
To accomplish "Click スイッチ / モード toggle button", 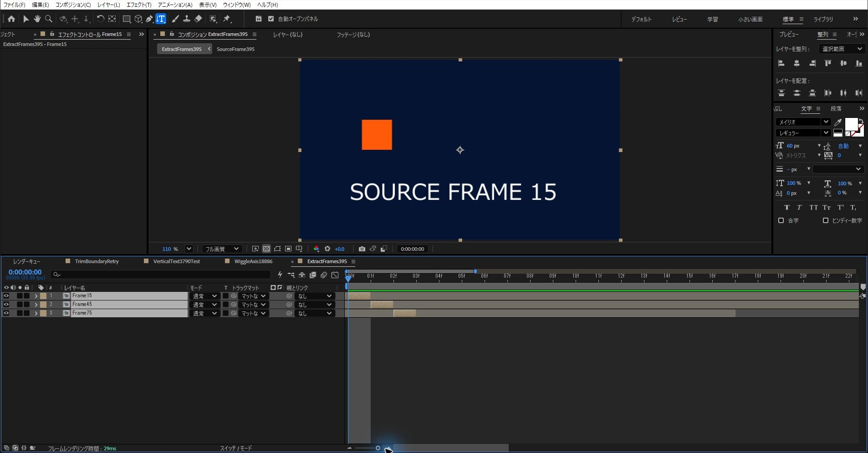I will coord(236,448).
